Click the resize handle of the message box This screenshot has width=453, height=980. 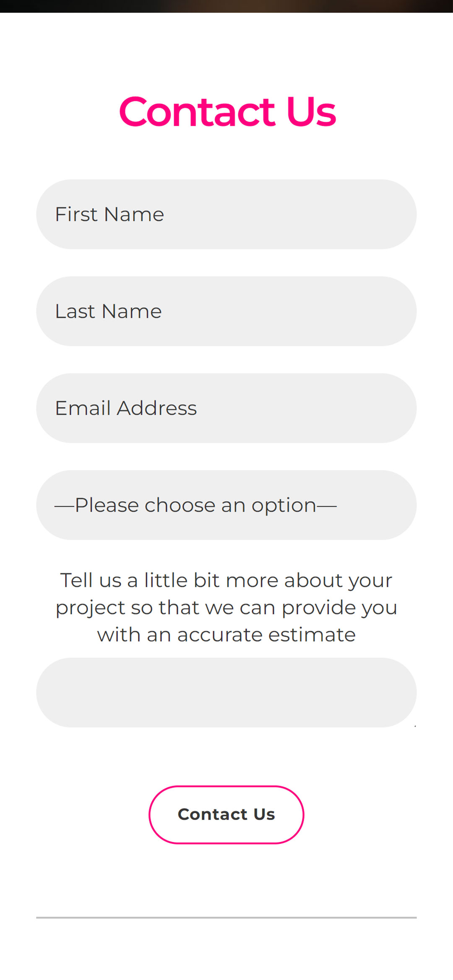414,725
